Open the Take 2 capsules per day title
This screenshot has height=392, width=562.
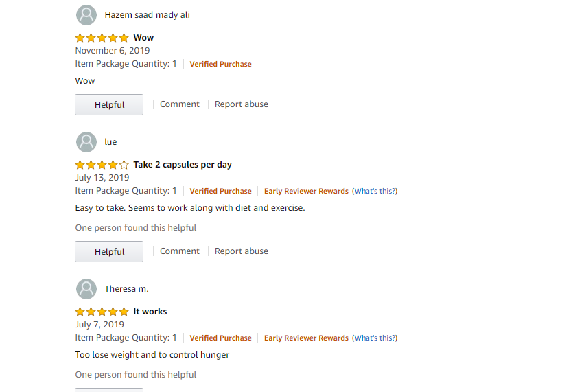coord(183,165)
